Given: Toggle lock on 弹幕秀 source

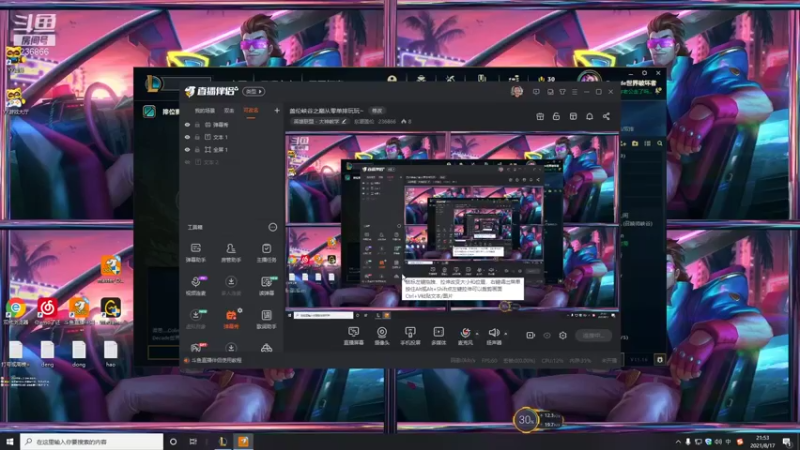Looking at the screenshot, I should (197, 124).
